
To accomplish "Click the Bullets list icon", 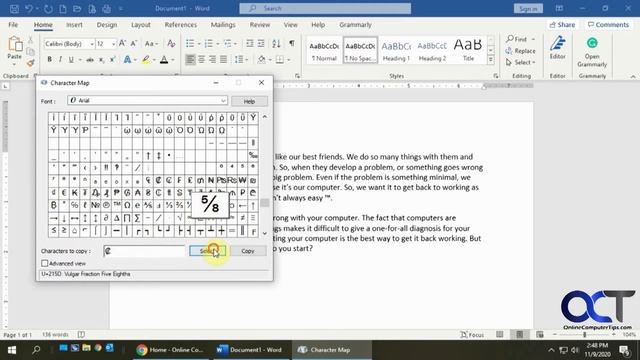I will tap(190, 43).
